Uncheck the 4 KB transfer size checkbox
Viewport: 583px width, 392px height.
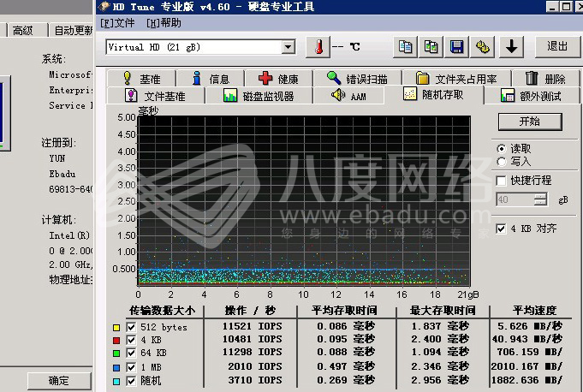(131, 340)
